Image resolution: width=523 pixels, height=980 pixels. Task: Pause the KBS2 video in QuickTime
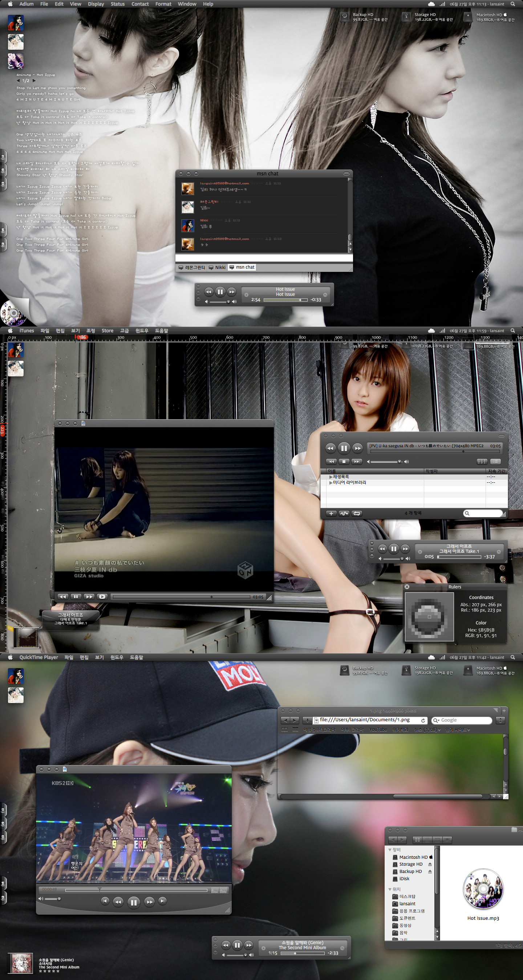[x=134, y=902]
